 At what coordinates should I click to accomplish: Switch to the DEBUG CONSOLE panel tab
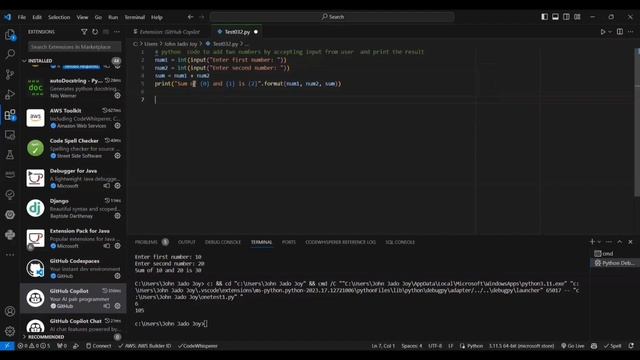coord(223,242)
